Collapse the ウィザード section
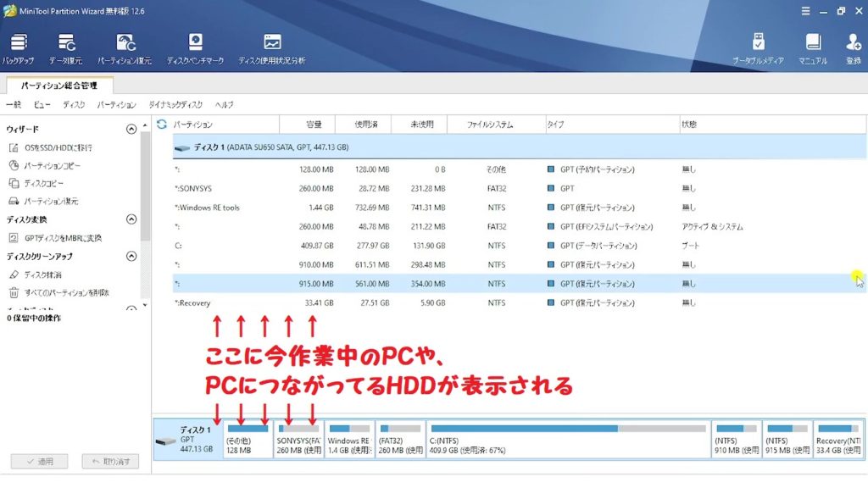868x488 pixels. [131, 130]
